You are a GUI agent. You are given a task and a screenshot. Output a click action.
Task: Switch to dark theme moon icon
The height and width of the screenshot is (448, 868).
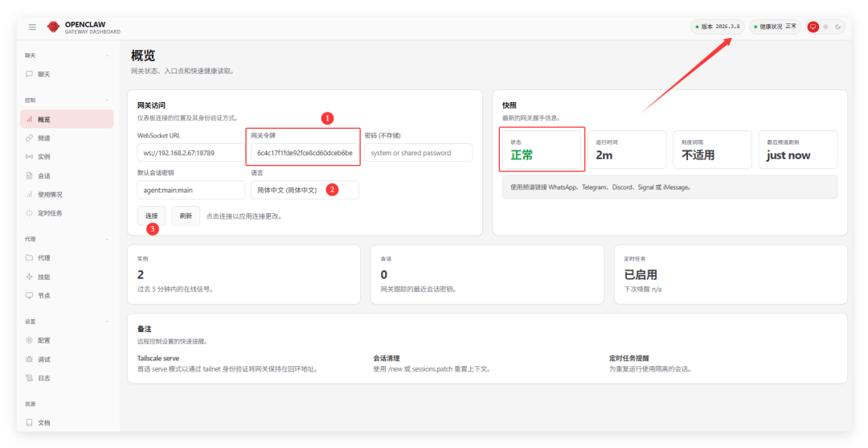tap(838, 27)
